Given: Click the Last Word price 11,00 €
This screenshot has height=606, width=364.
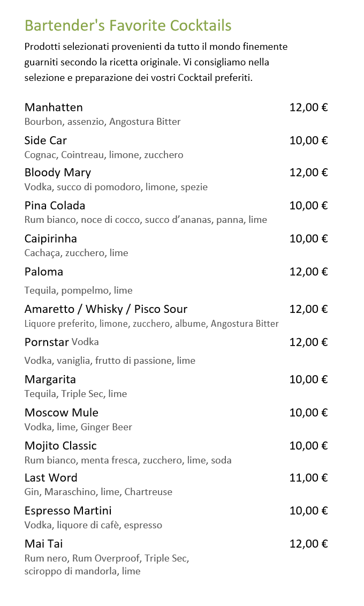Looking at the screenshot, I should pos(308,478).
